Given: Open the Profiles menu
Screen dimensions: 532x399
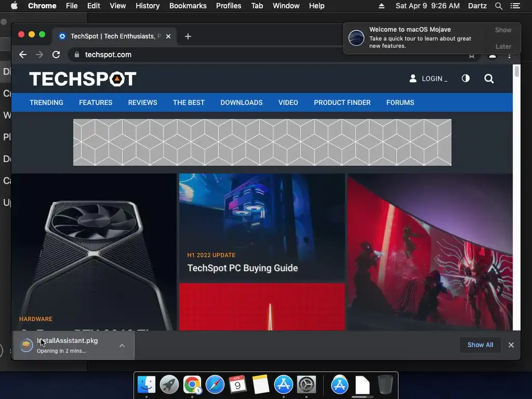Looking at the screenshot, I should click(229, 6).
